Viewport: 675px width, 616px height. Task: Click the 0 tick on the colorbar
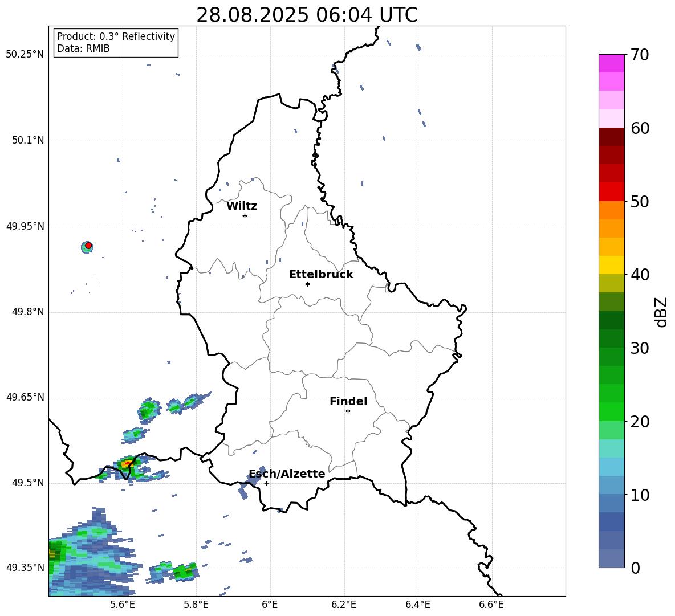(635, 568)
